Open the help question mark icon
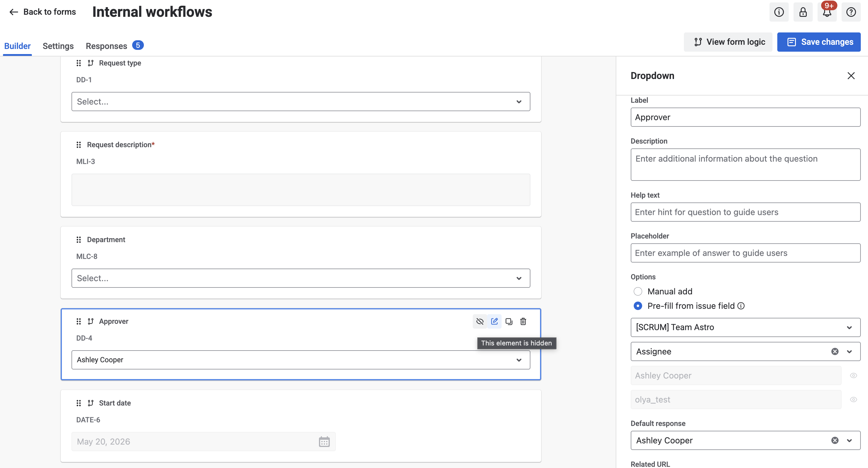Viewport: 868px width, 468px height. point(851,12)
